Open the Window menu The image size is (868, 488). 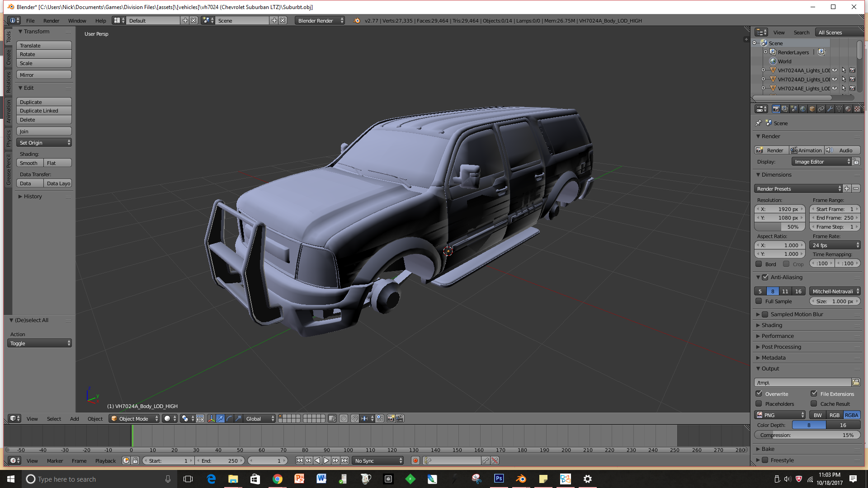[77, 20]
